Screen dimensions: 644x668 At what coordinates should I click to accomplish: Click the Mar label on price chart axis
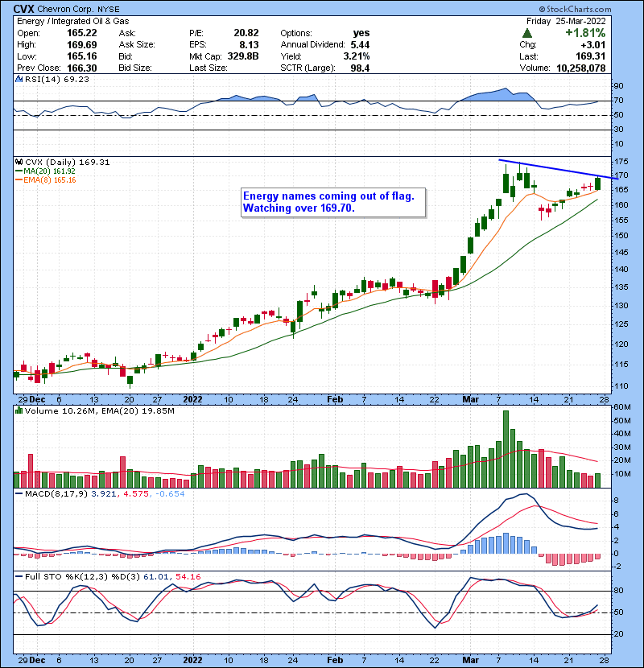[471, 400]
